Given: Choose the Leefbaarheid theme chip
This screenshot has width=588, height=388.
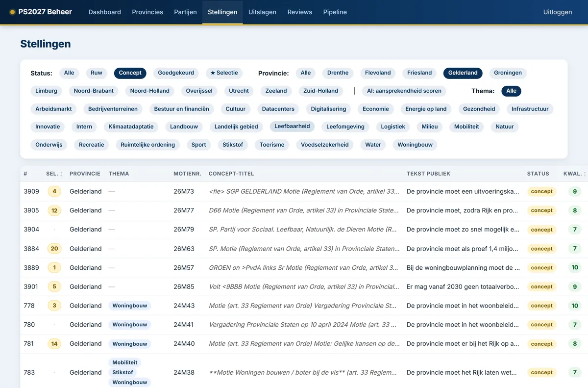Looking at the screenshot, I should pos(292,127).
